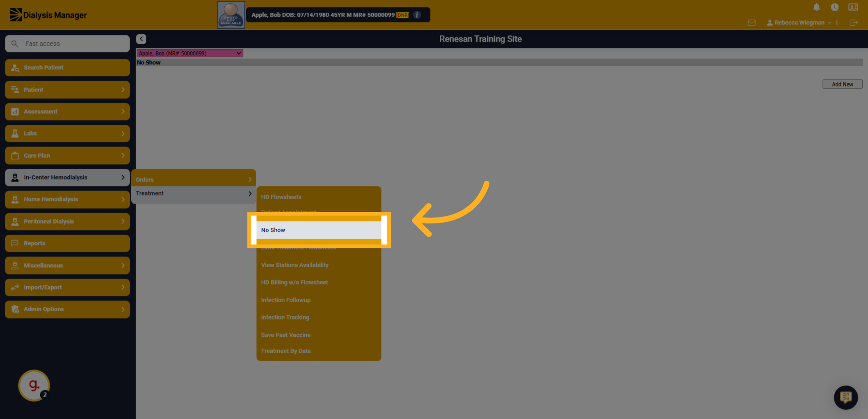Click the In-Center Hemodialysis icon

[x=15, y=178]
